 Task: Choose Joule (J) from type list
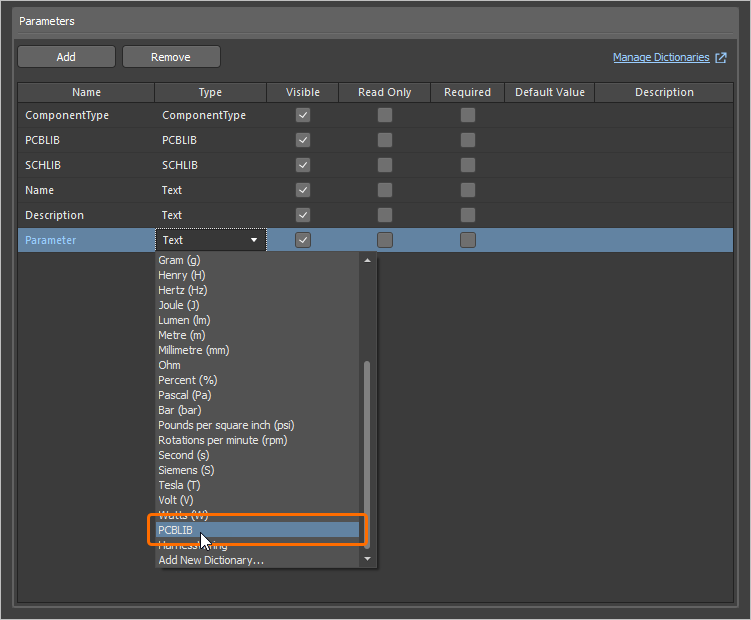click(258, 305)
